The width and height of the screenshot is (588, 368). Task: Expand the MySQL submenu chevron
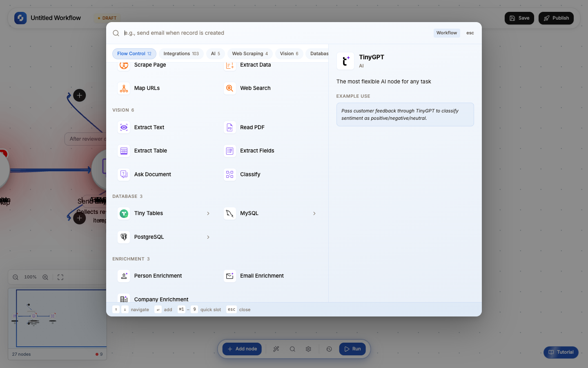click(314, 213)
